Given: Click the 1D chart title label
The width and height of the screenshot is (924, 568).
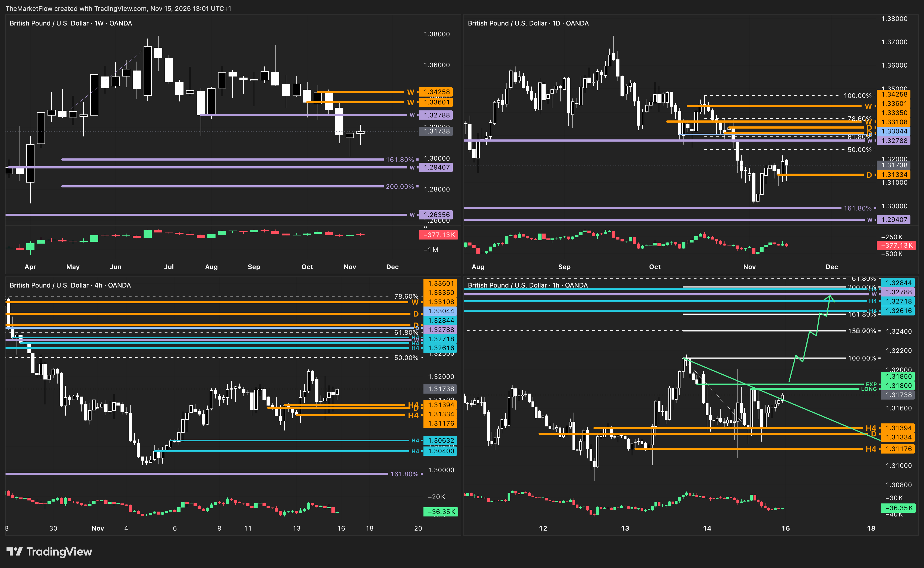Looking at the screenshot, I should (x=528, y=23).
